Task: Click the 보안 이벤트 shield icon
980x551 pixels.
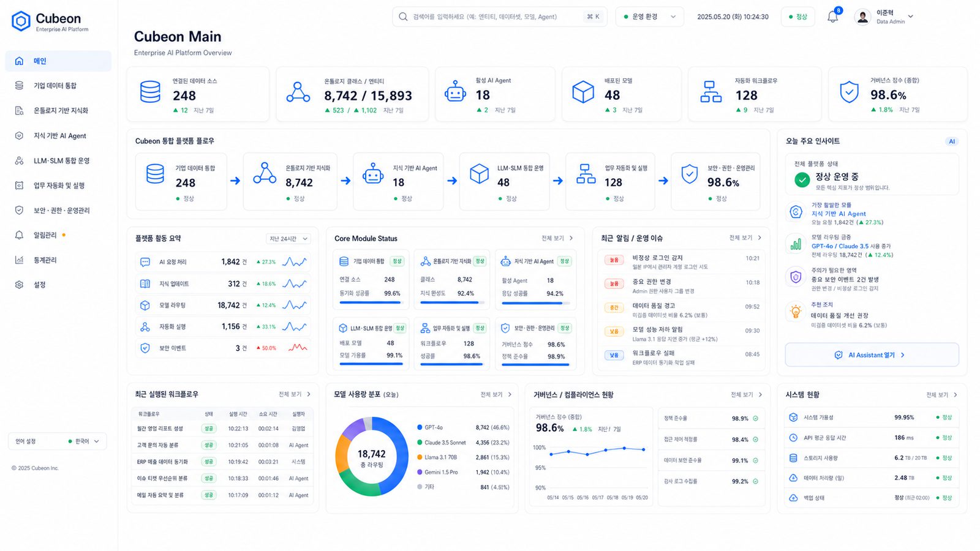Action: click(x=145, y=348)
